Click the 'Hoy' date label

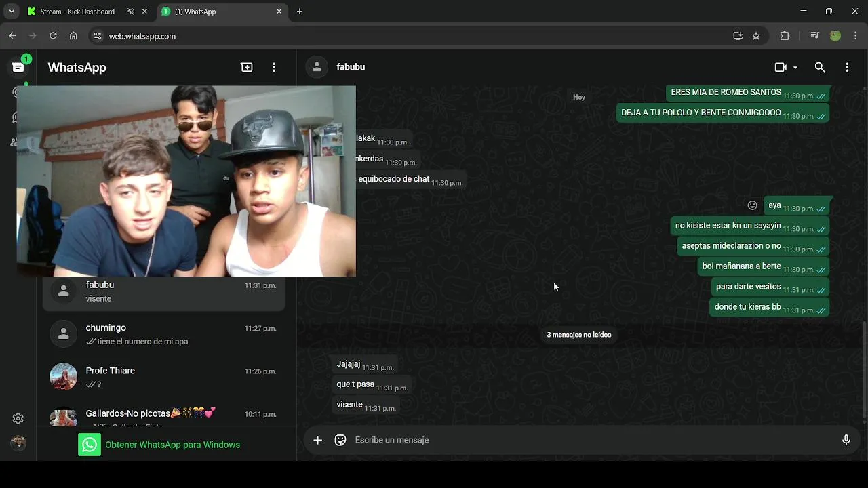[x=579, y=97]
